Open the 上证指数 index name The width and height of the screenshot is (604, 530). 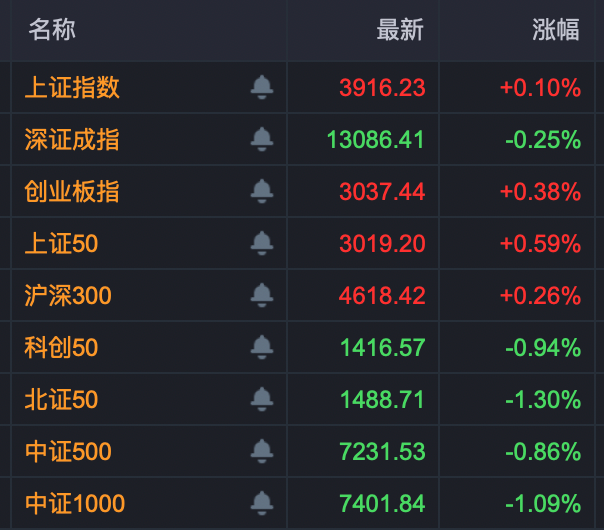click(x=72, y=87)
